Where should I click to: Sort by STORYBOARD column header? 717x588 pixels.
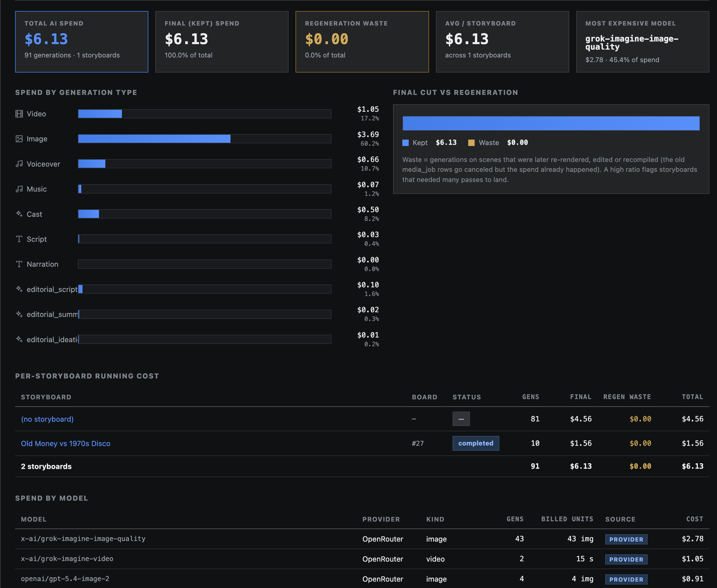46,397
